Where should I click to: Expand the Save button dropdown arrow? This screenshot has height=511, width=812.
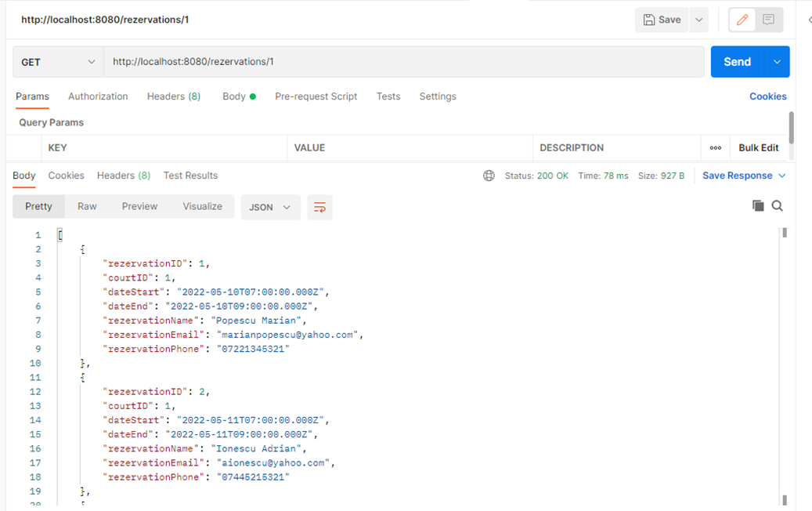click(x=698, y=20)
